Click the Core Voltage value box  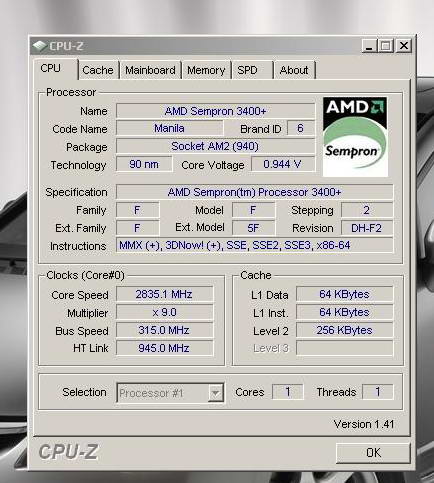coord(282,164)
